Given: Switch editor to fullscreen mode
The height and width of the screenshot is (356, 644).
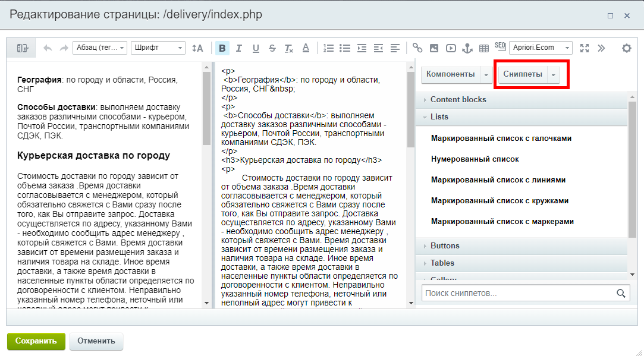Looking at the screenshot, I should [585, 48].
